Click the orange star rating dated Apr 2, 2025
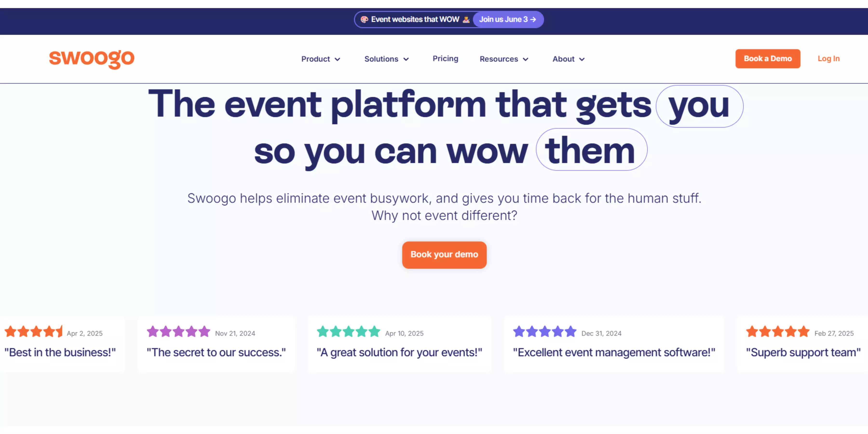Screen dimensions: 868x434 pos(33,332)
